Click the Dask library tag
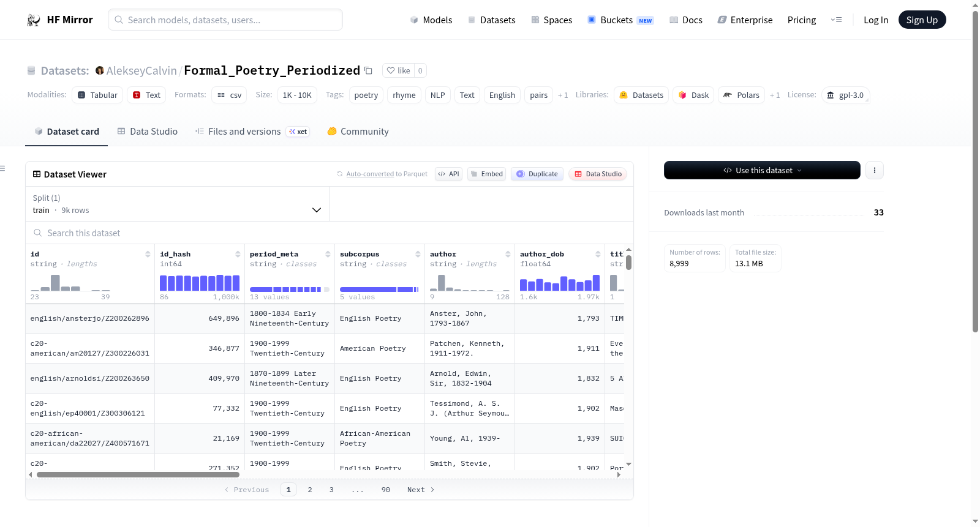Image resolution: width=980 pixels, height=527 pixels. click(693, 95)
